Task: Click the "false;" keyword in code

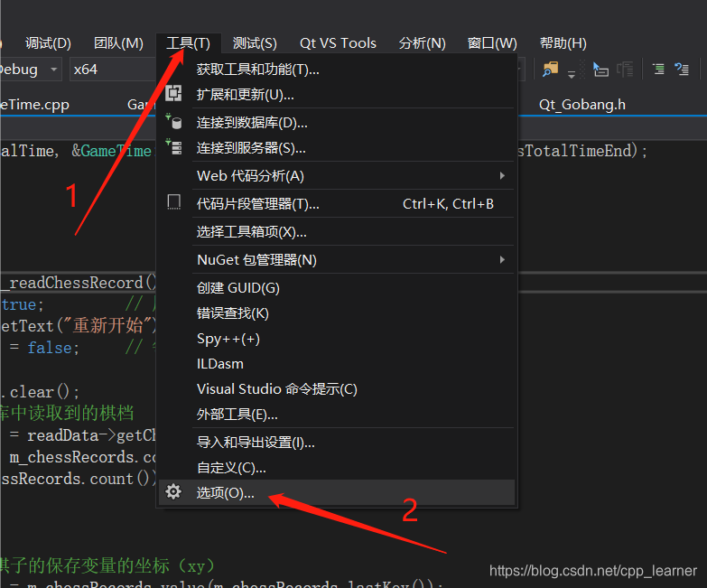Action: 53,348
